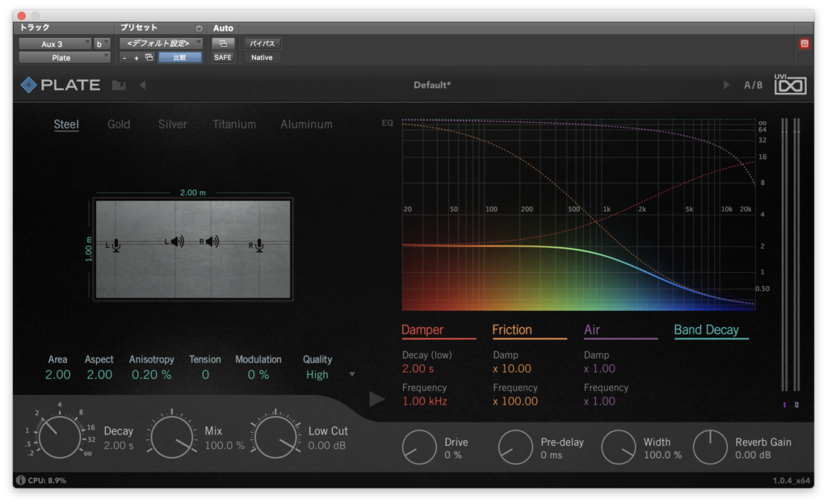Go to the next preset arrow
The image size is (827, 504).
coord(726,85)
